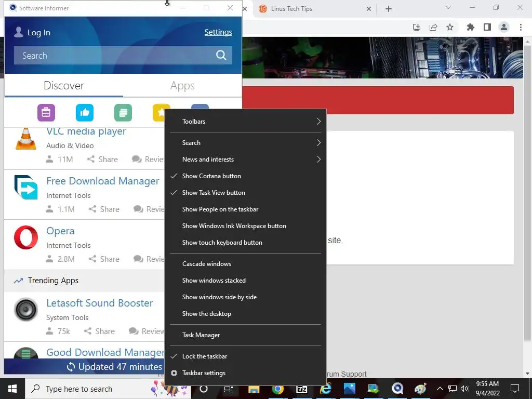The height and width of the screenshot is (399, 532).
Task: Click the red Opera logo icon
Action: 26,237
